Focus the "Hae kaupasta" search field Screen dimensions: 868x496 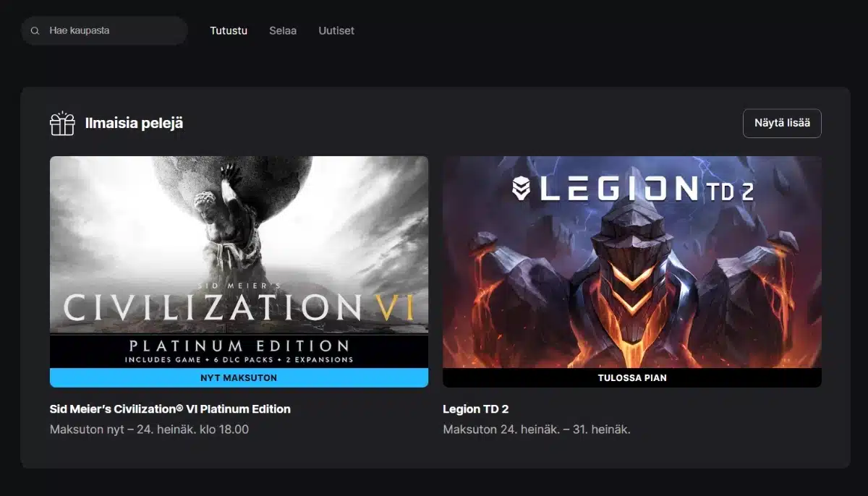tap(109, 31)
